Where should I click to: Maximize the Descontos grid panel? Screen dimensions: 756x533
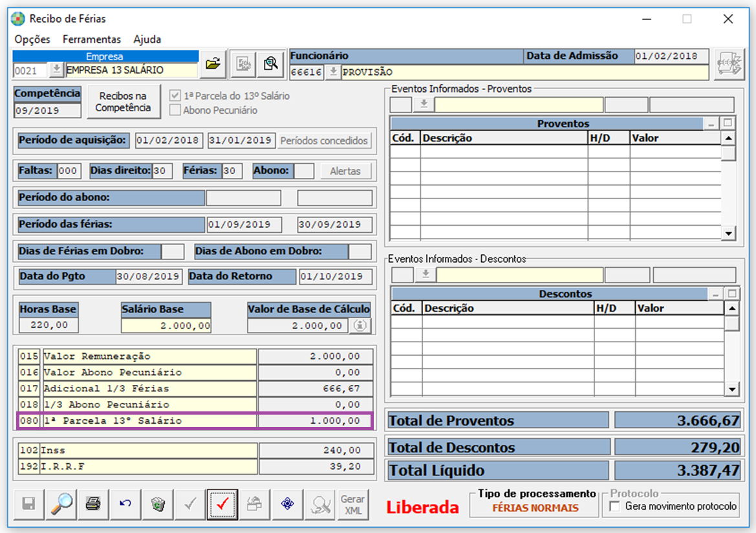732,294
